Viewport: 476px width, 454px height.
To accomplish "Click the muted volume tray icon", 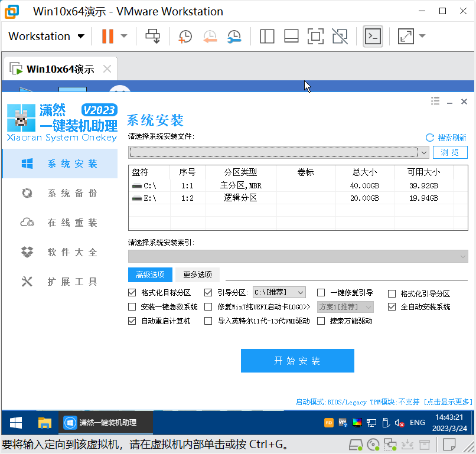I will click(x=399, y=423).
